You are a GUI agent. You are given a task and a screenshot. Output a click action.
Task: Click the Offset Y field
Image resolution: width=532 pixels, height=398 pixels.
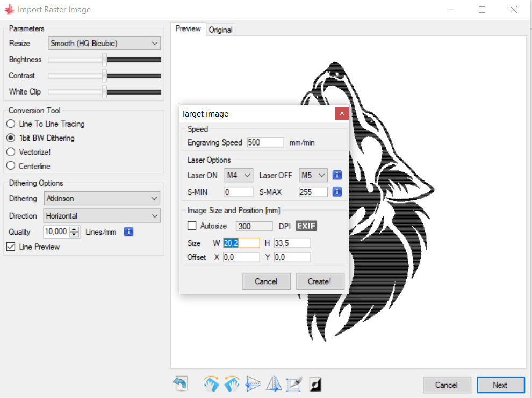[292, 257]
